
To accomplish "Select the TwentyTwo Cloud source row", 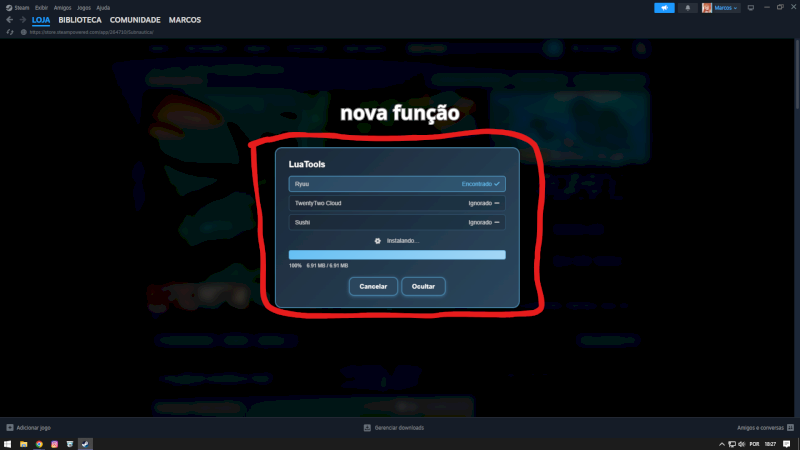I will click(397, 203).
